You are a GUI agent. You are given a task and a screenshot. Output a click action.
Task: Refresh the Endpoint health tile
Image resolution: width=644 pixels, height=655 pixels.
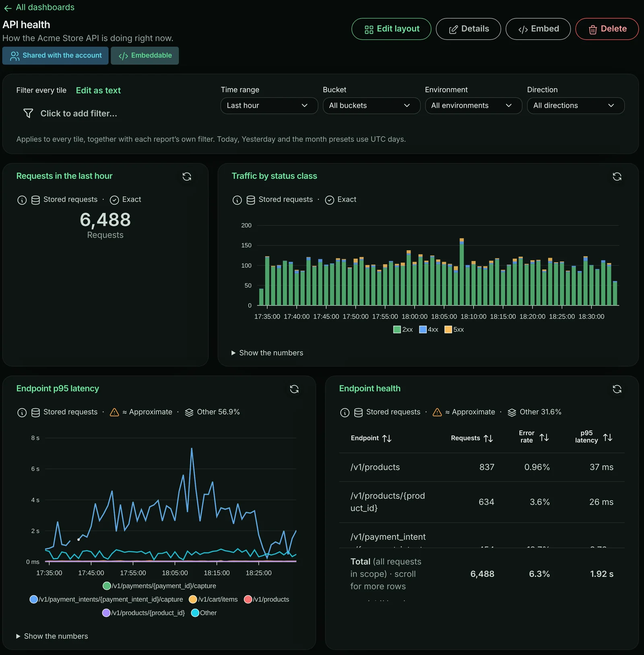pos(617,389)
